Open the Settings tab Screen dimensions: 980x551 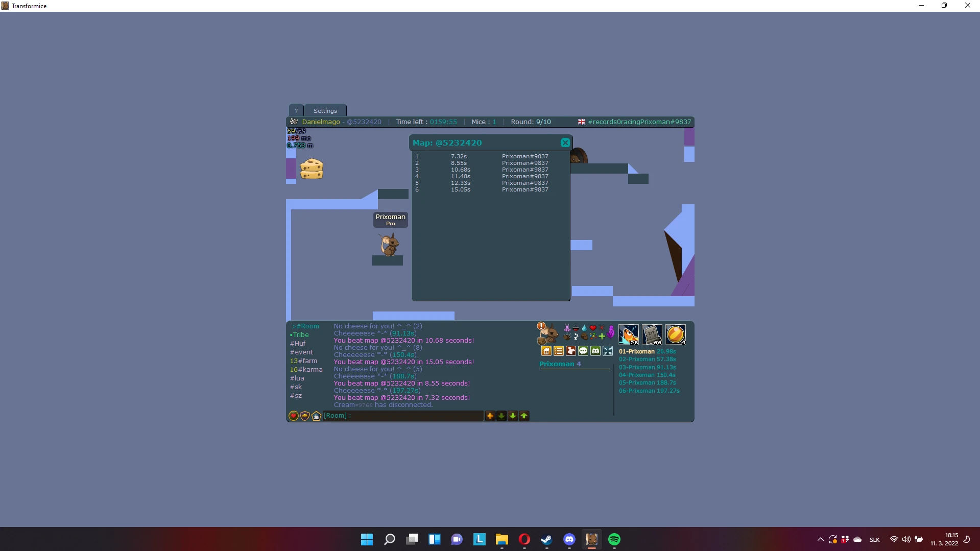tap(325, 110)
